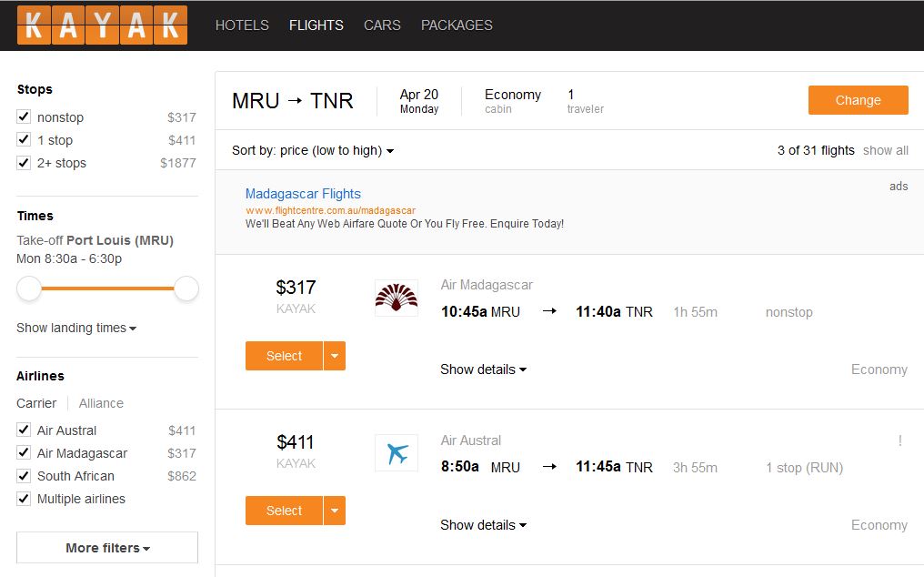This screenshot has width=924, height=577.
Task: Click the MRU → TNR route heading
Action: click(x=293, y=101)
